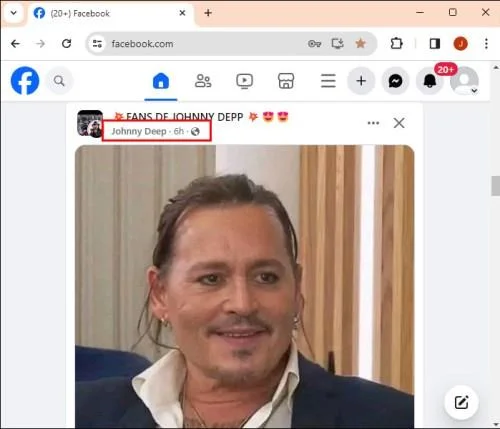Click the page vertical scrollbar thumb
This screenshot has width=500, height=429.
[496, 186]
